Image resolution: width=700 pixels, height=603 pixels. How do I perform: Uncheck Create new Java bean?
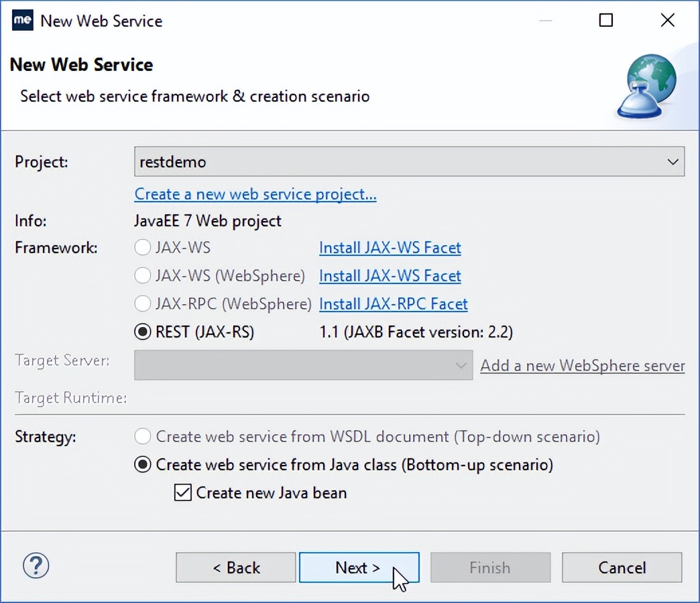[x=182, y=492]
